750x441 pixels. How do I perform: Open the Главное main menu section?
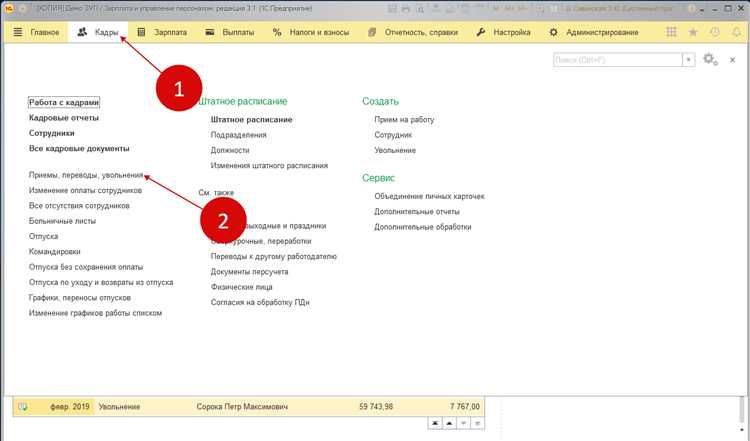36,32
